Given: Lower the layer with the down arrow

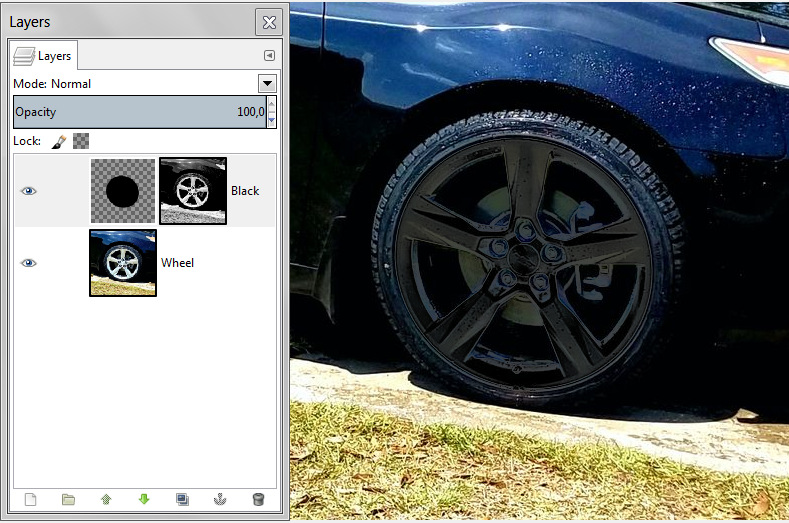Looking at the screenshot, I should click(144, 499).
